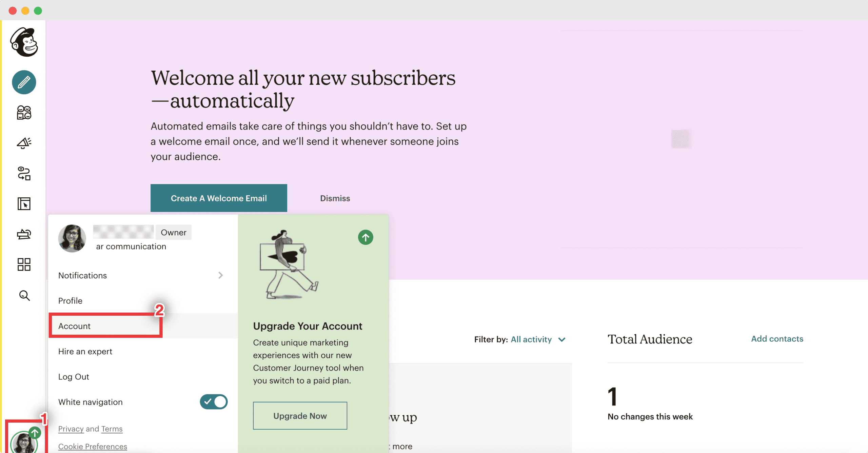This screenshot has height=453, width=868.
Task: Open the Integrations grid icon
Action: pyautogui.click(x=24, y=264)
